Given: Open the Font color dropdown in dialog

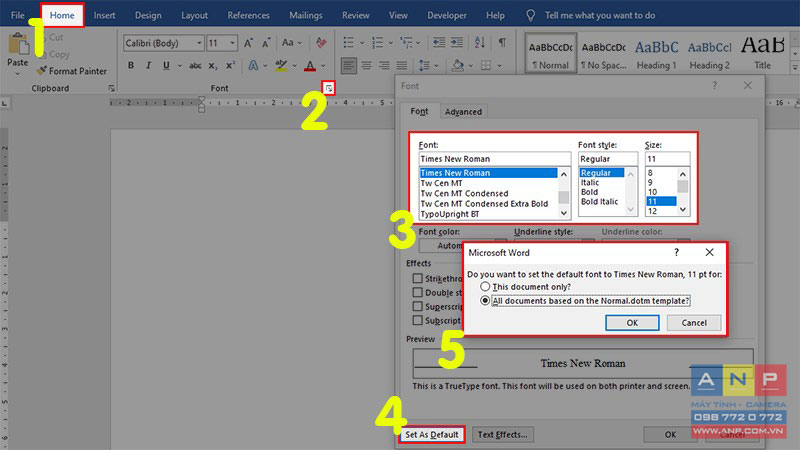Looking at the screenshot, I should (462, 245).
